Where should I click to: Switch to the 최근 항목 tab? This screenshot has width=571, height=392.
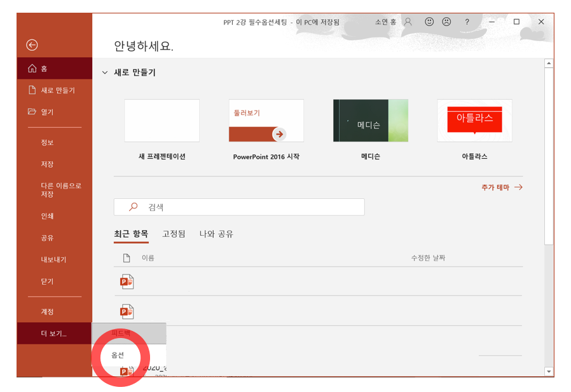tap(131, 234)
